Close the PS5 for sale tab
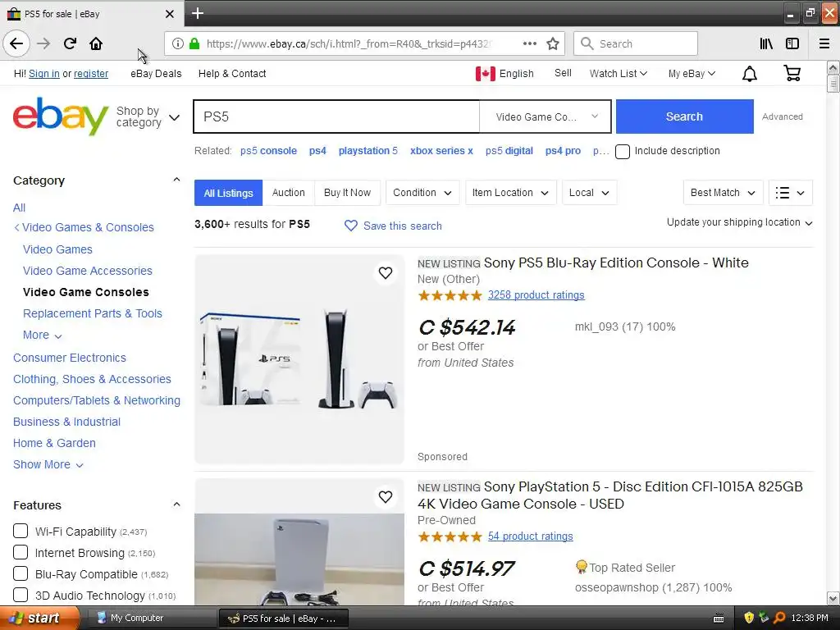Viewport: 840px width, 630px height. tap(169, 14)
